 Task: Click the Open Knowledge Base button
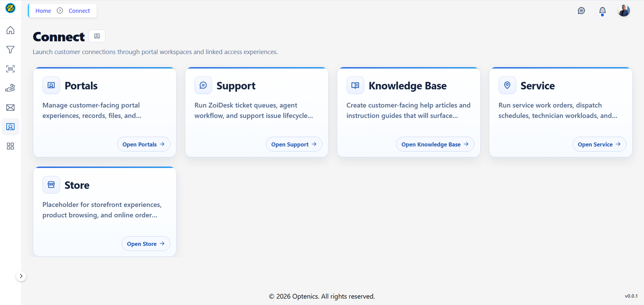tap(435, 144)
